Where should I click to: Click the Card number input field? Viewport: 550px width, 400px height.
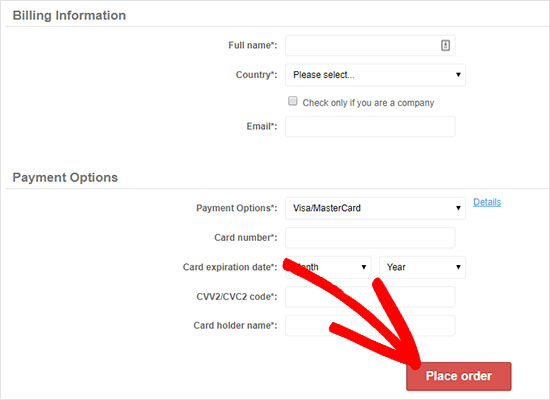[x=370, y=238]
